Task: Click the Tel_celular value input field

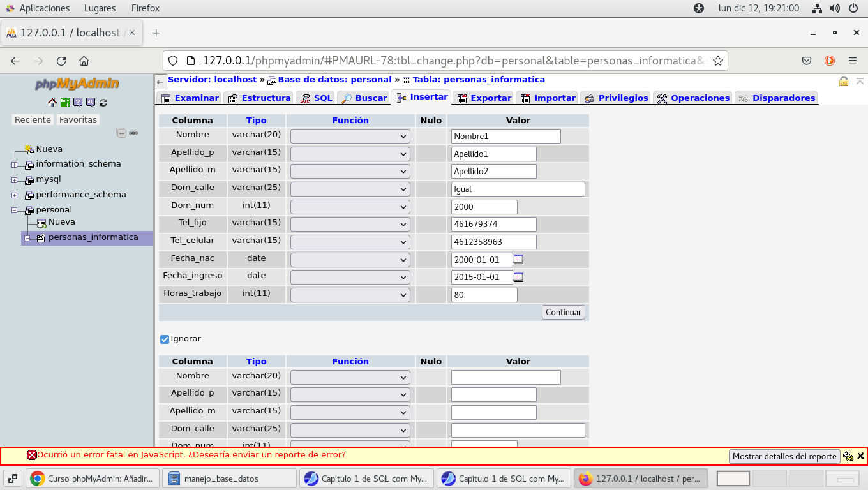Action: click(x=493, y=242)
